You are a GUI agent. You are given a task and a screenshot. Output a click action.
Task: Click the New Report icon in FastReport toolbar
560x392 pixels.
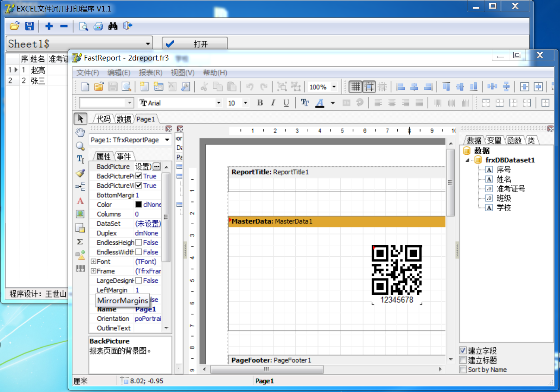[x=85, y=87]
